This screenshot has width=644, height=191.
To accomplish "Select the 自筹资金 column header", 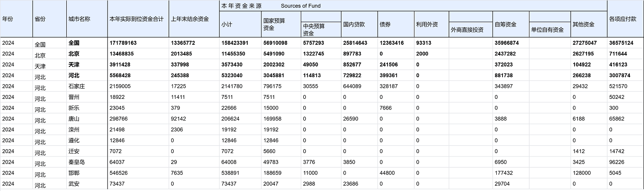I will click(510, 24).
